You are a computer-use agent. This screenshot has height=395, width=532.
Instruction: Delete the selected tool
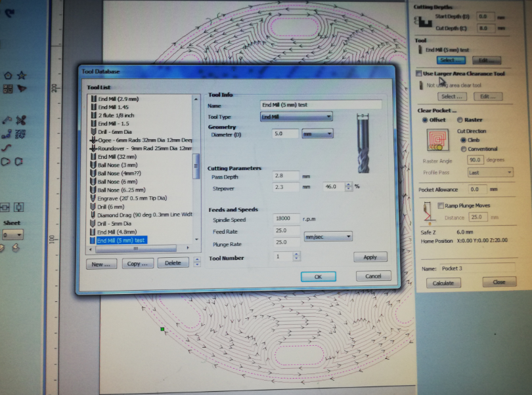coord(173,262)
